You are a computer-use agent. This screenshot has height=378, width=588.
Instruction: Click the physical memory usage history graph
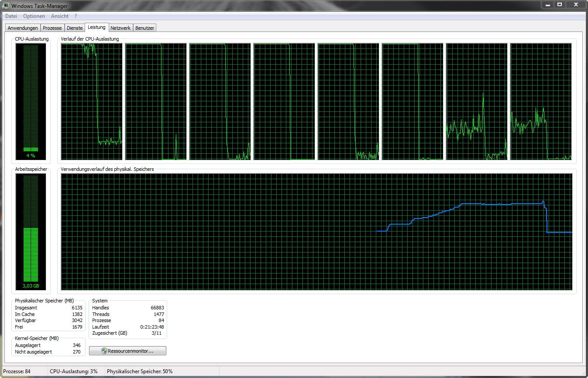pos(316,232)
